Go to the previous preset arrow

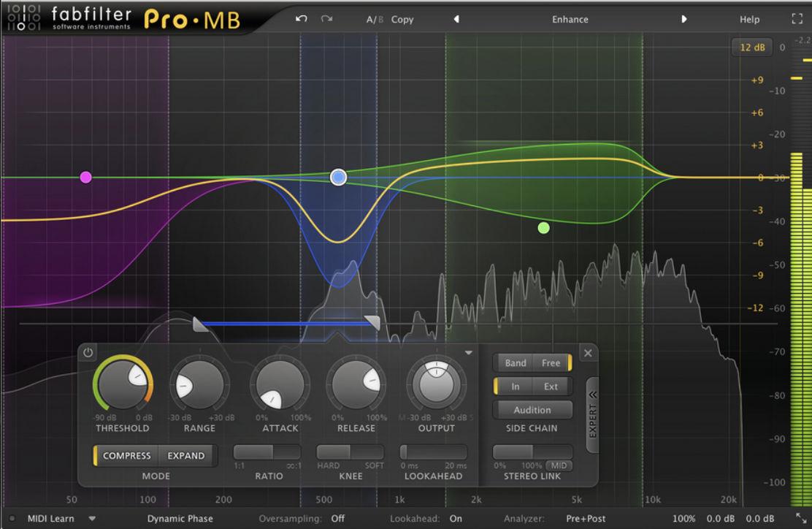[456, 19]
